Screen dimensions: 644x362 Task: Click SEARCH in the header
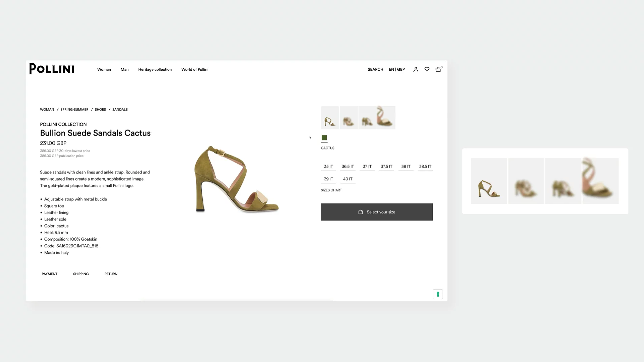pos(375,69)
